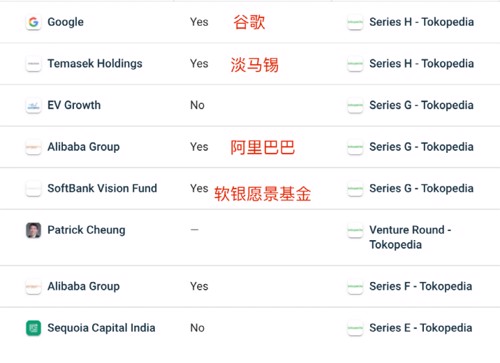Open Patrick Cheung's profile link
The width and height of the screenshot is (500, 363).
point(86,230)
